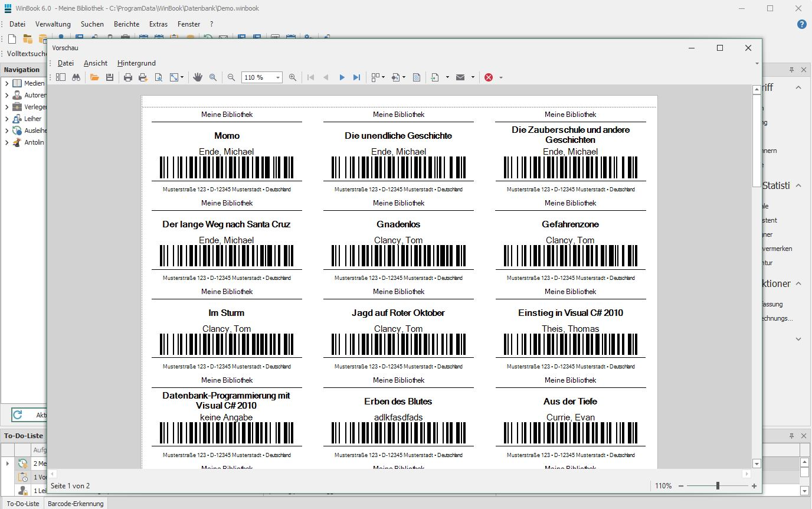
Task: Expand the Leiher tree node
Action: click(x=6, y=119)
